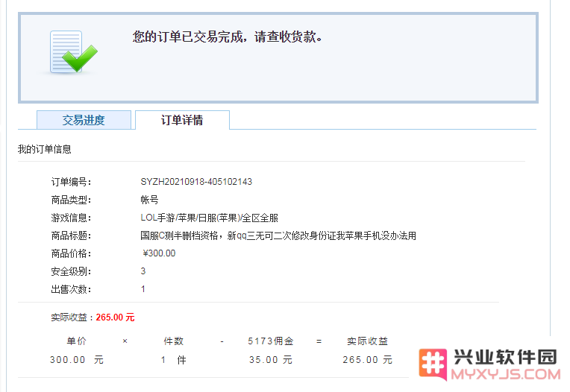Viewport: 570px width, 392px height.
Task: Click order number SYZH20210918-405102143
Action: [196, 182]
